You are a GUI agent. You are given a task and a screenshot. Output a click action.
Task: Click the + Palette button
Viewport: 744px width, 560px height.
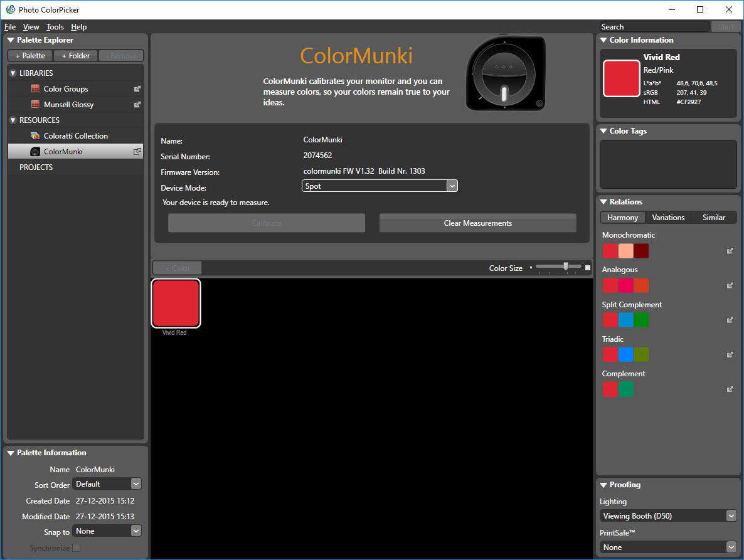coord(30,56)
